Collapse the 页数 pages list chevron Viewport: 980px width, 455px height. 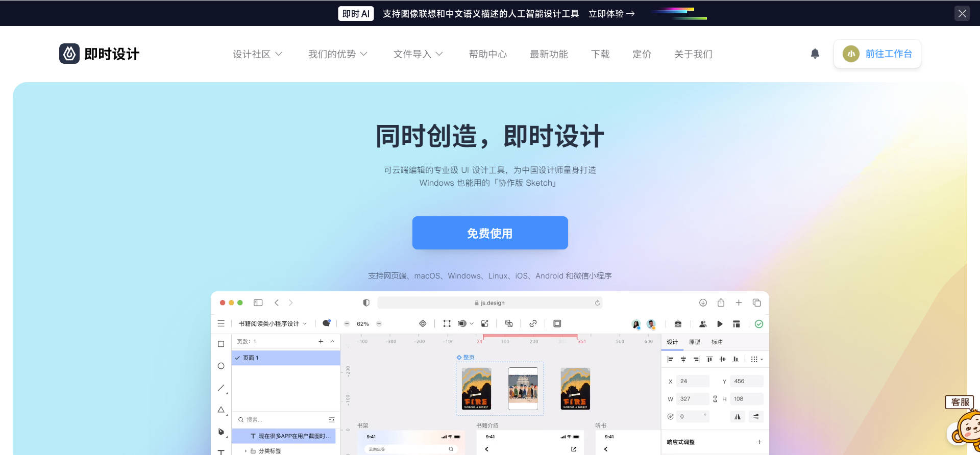tap(332, 341)
